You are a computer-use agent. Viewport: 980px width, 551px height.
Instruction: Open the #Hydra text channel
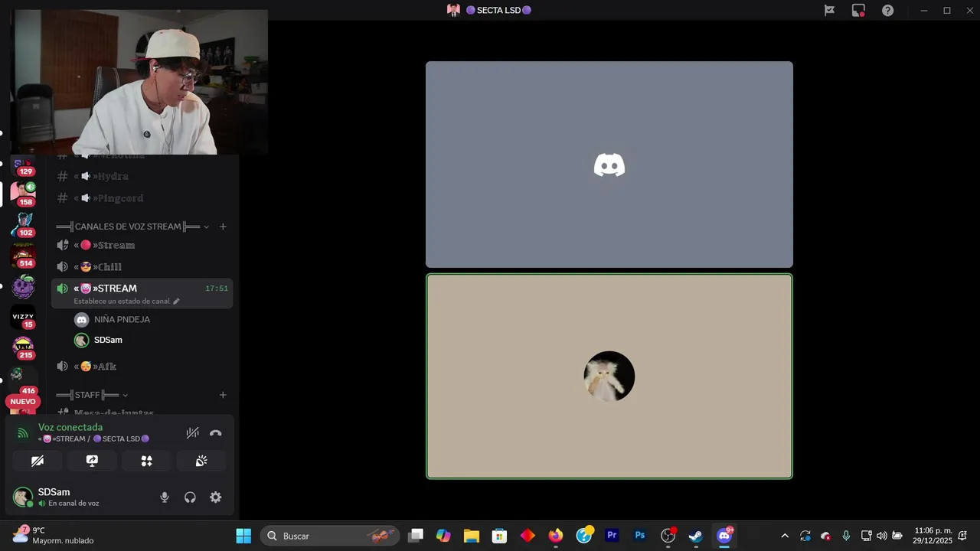(x=142, y=176)
